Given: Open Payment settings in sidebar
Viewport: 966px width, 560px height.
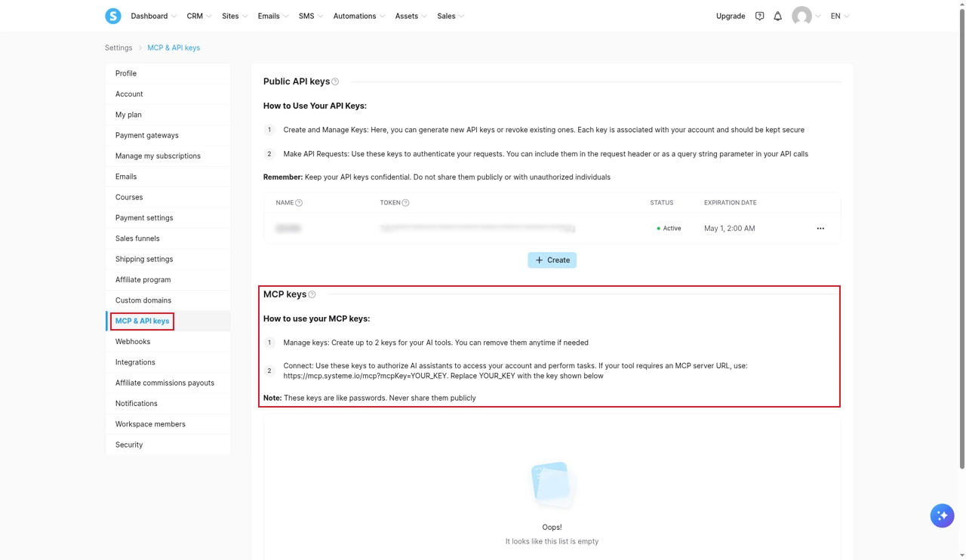Looking at the screenshot, I should [x=168, y=217].
